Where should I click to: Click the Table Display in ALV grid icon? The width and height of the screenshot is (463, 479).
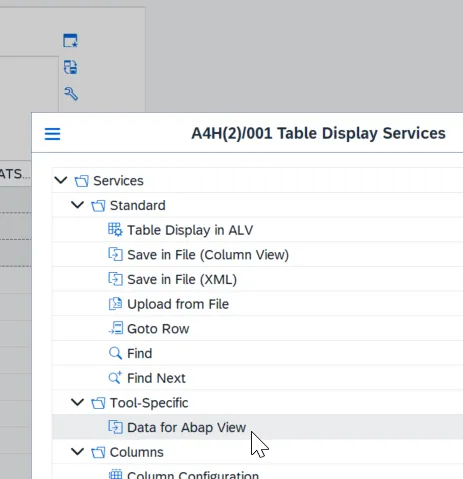click(115, 230)
